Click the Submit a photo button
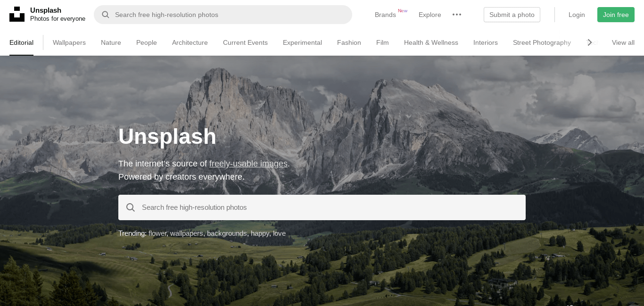The width and height of the screenshot is (644, 306). 512,15
